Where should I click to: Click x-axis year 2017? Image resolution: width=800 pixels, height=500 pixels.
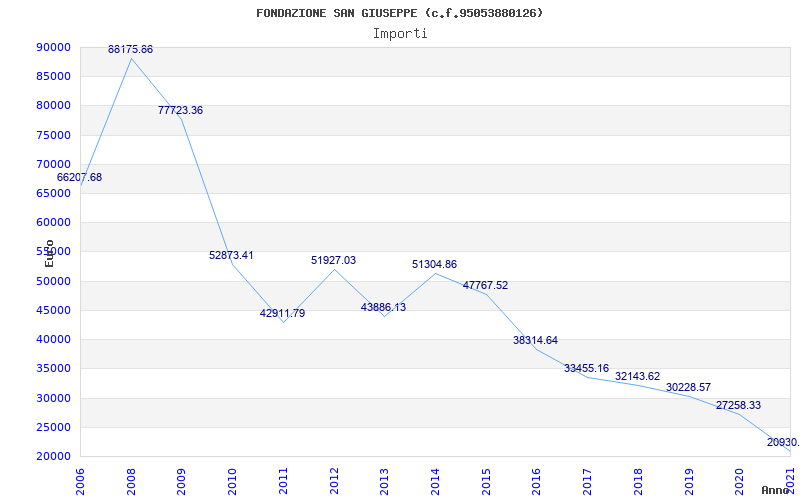coord(587,481)
